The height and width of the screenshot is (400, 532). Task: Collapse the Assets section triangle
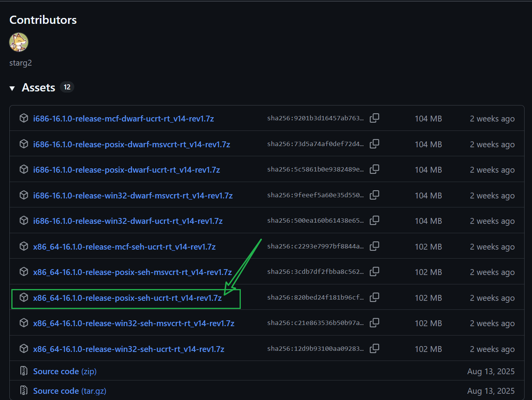click(x=12, y=88)
